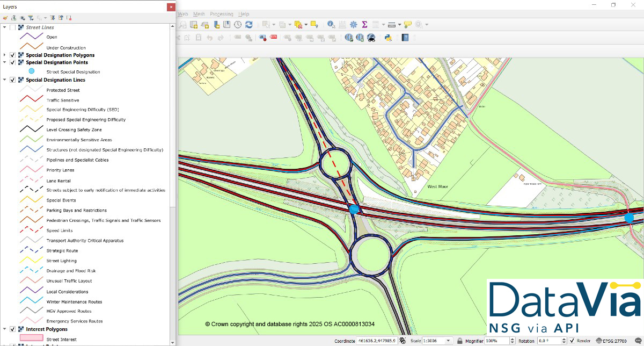Toggle visibility of Special Designation Lines layer
Image resolution: width=644 pixels, height=346 pixels.
(x=12, y=80)
